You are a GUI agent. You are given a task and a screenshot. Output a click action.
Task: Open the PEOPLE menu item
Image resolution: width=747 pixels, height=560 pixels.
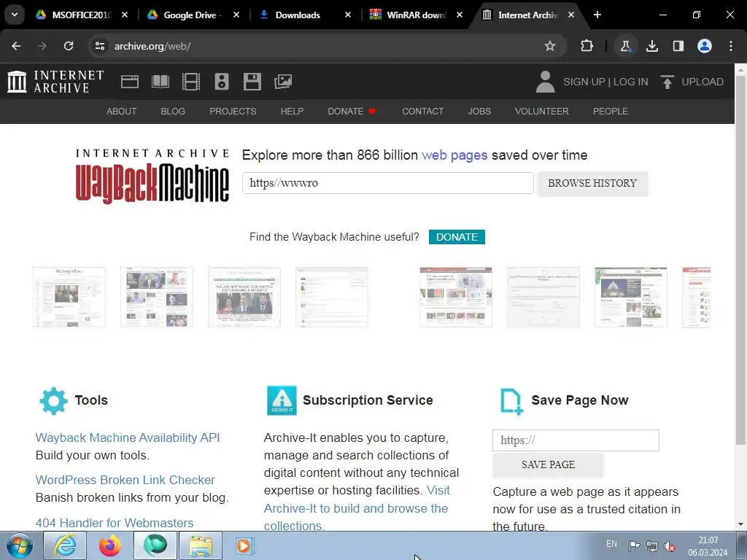pos(611,112)
